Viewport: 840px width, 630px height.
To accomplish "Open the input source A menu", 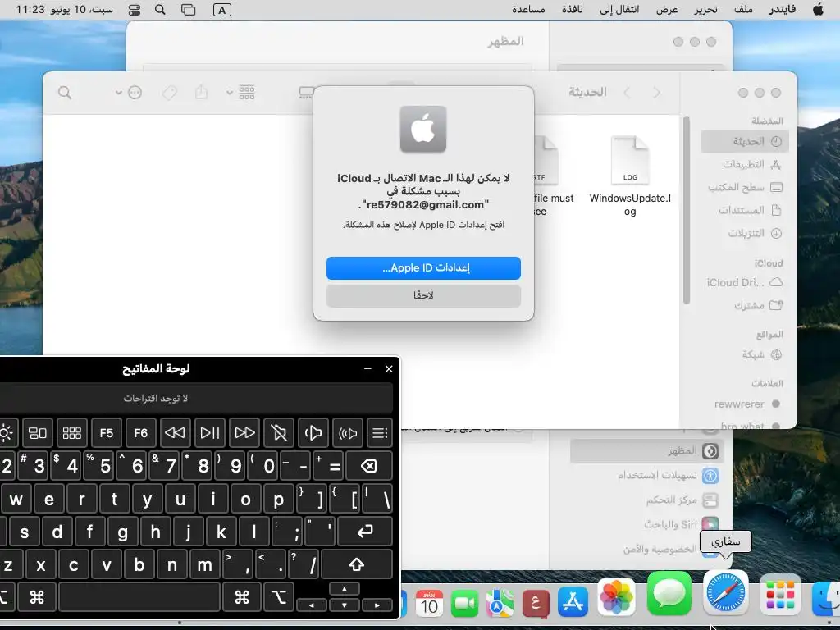I will click(x=221, y=10).
